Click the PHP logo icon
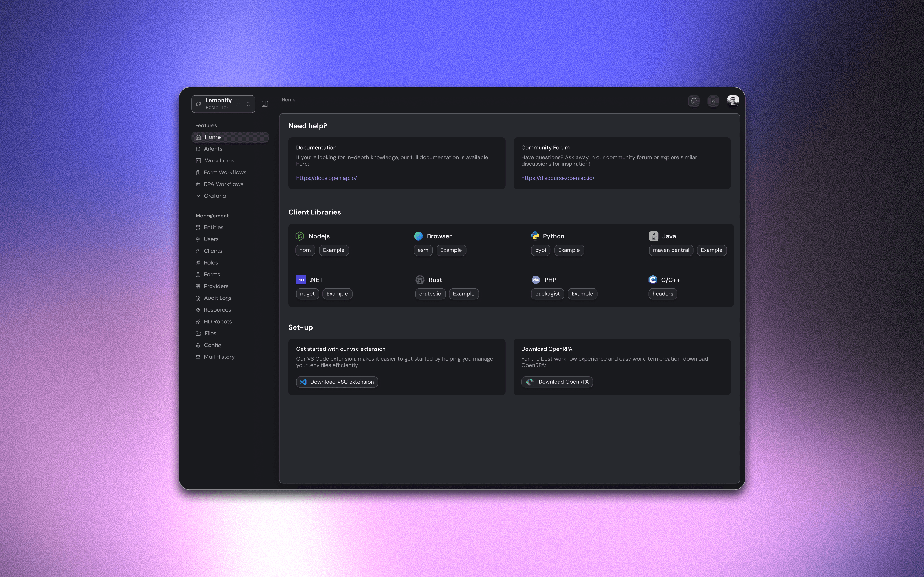This screenshot has width=924, height=577. 536,280
